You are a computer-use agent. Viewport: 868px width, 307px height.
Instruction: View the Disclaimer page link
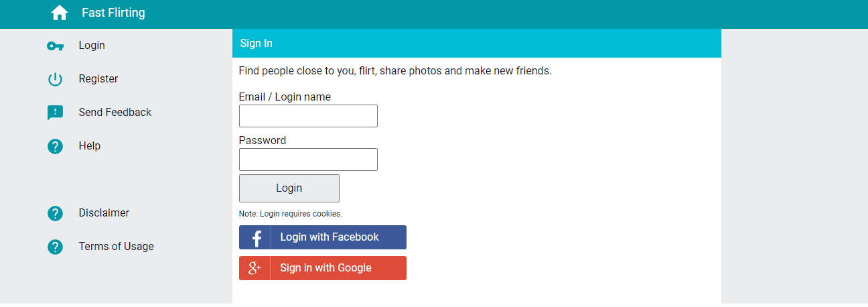click(x=104, y=213)
